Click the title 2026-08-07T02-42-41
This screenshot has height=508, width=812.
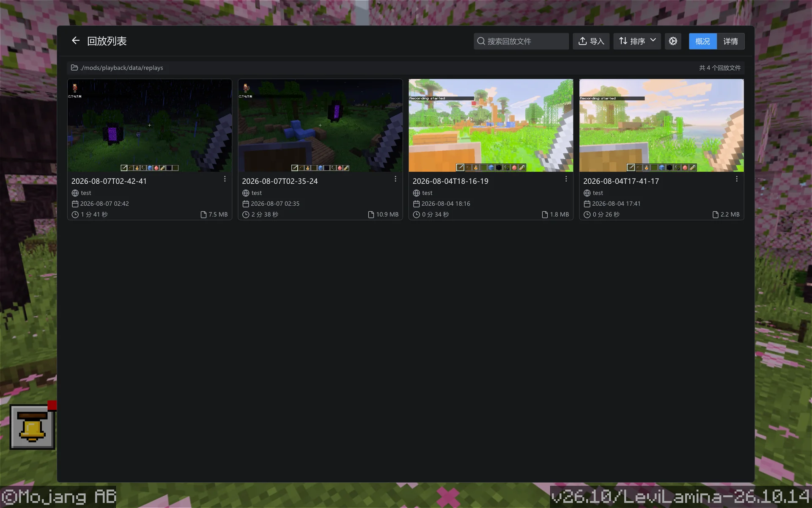109,181
